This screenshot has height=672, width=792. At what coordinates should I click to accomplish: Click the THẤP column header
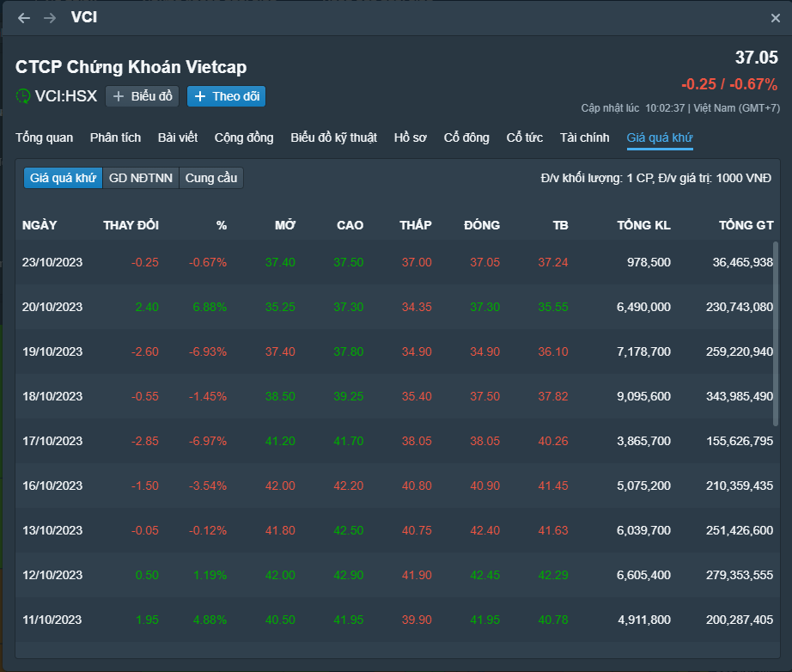(416, 225)
